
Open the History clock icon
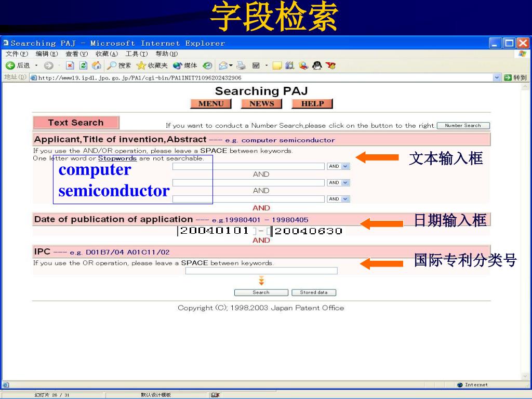(207, 65)
